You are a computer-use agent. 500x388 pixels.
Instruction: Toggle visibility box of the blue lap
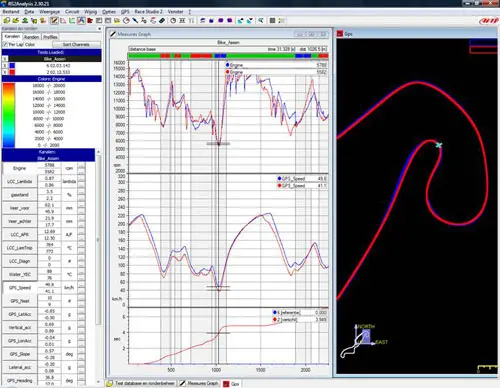pyautogui.click(x=5, y=65)
